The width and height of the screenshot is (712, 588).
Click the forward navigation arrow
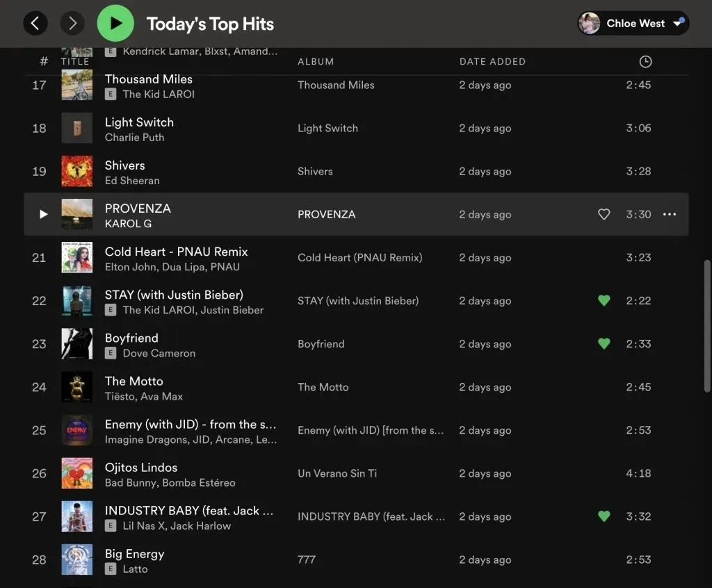coord(72,24)
